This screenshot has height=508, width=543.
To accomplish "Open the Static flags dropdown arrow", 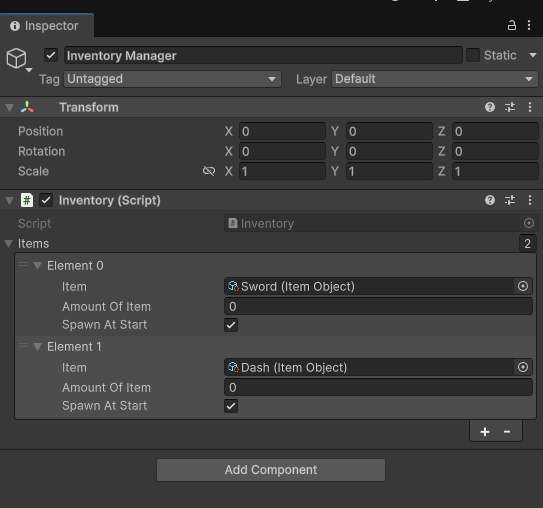I will tap(533, 55).
